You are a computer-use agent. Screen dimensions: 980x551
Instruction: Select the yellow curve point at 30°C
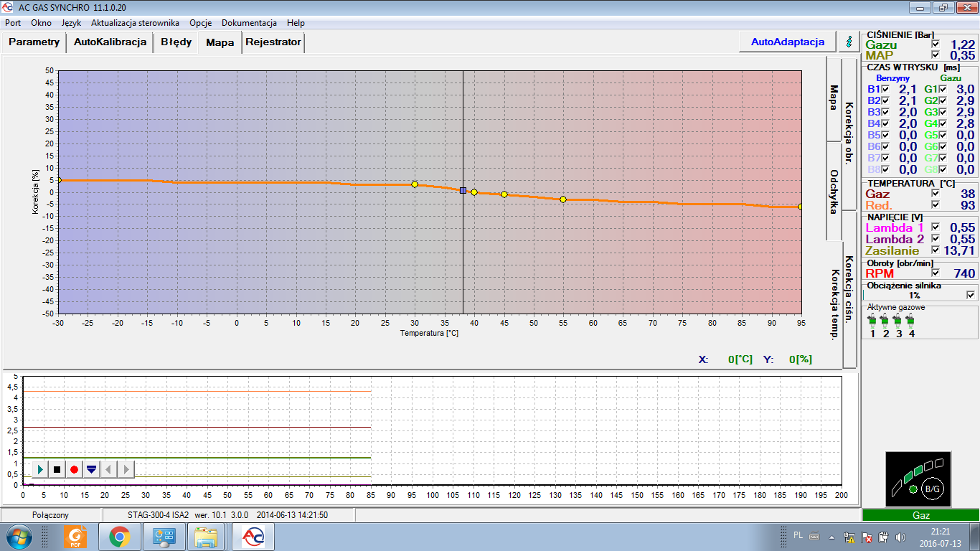click(x=415, y=184)
